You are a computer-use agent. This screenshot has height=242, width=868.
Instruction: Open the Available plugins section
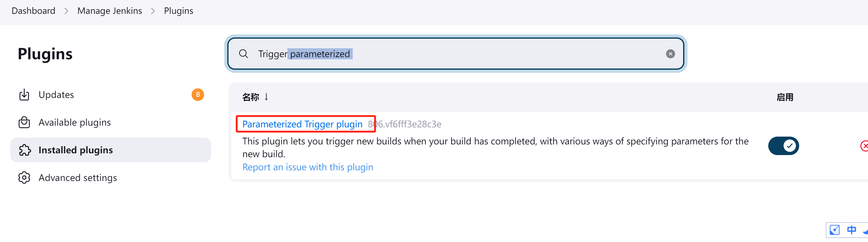[x=75, y=122]
